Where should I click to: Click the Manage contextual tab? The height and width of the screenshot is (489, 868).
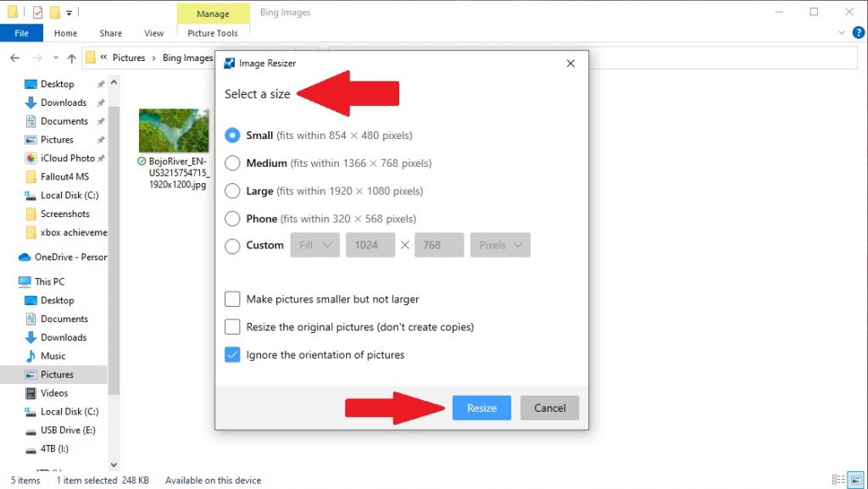[x=213, y=14]
